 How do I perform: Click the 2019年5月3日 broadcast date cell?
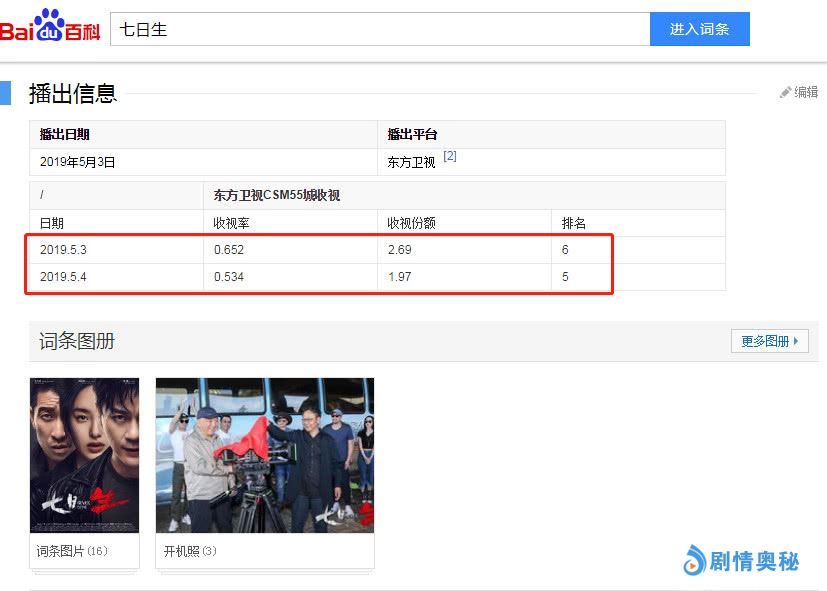coord(85,162)
